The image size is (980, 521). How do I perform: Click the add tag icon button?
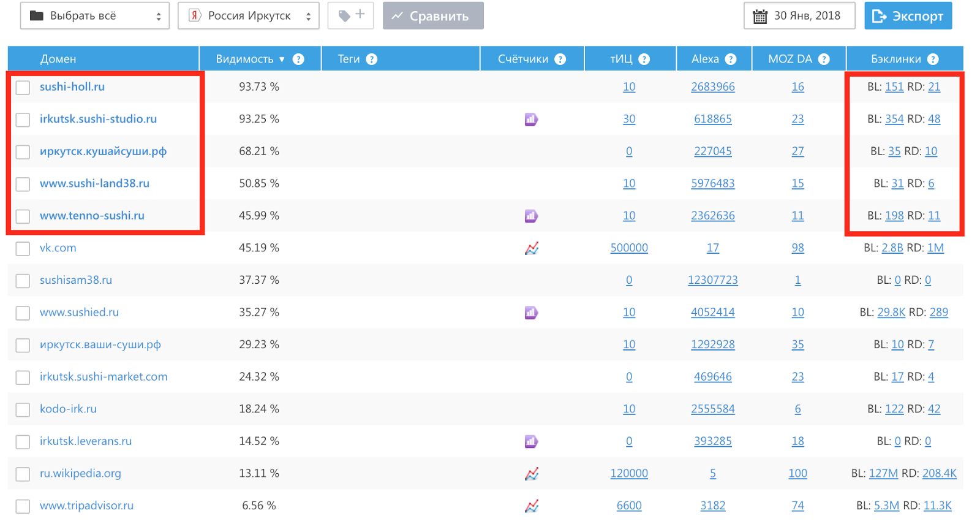click(351, 15)
